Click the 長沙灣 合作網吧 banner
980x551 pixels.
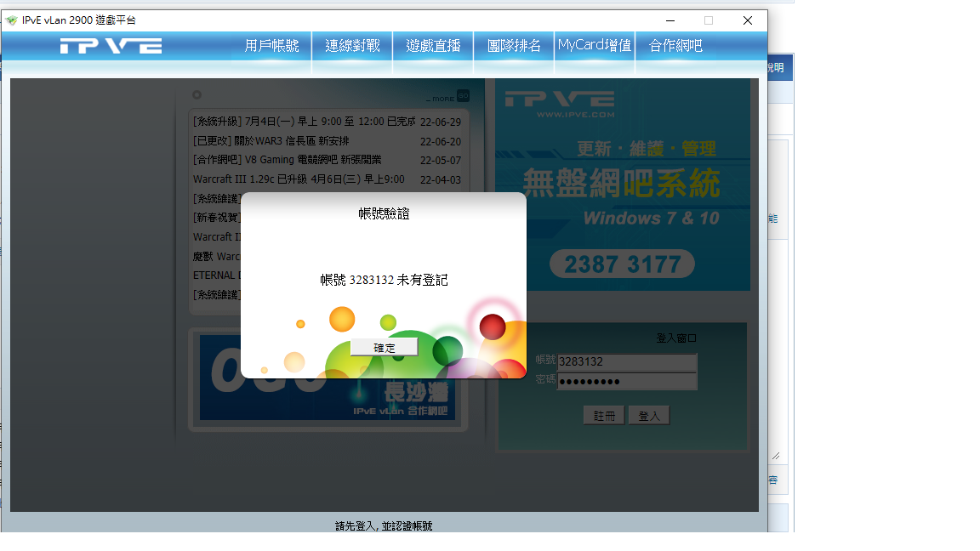[328, 378]
